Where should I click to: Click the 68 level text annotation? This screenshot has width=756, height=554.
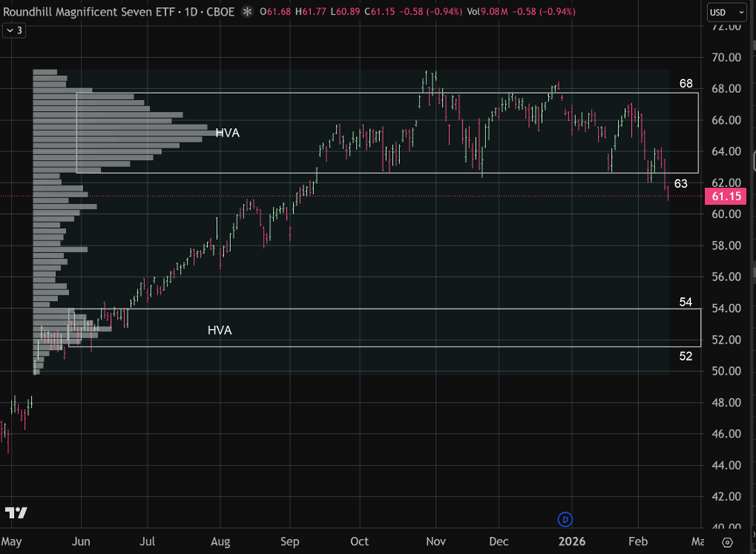[x=685, y=83]
